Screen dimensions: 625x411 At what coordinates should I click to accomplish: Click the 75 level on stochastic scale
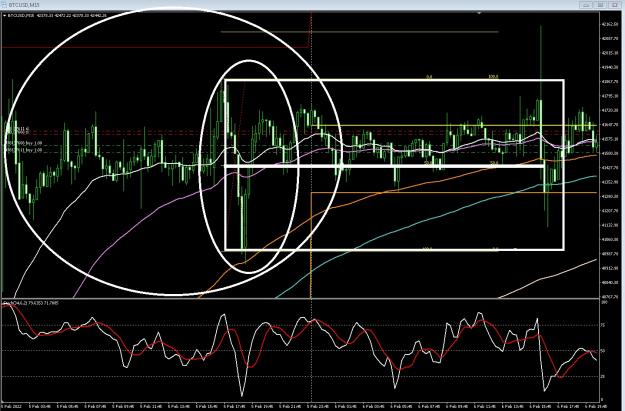[x=603, y=325]
